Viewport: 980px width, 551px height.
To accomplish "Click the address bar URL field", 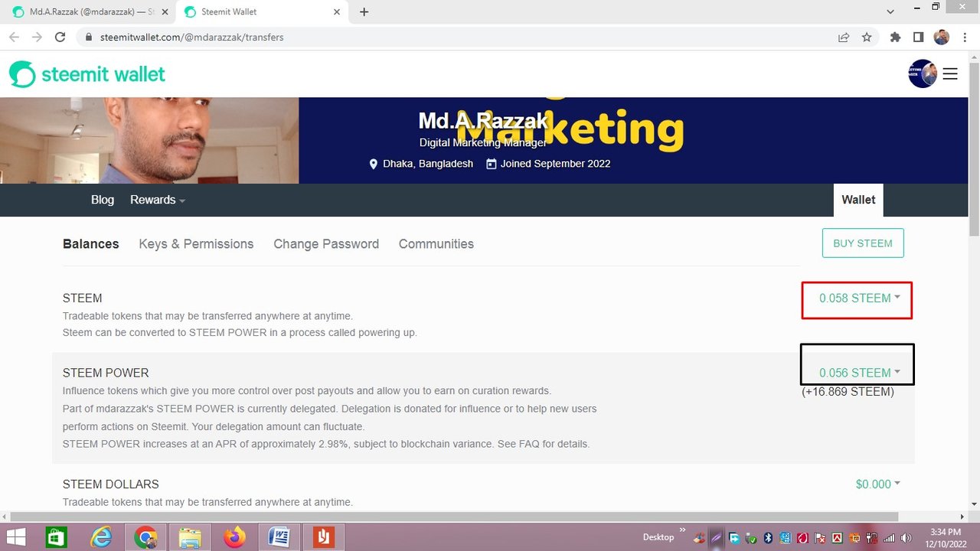I will pos(459,37).
